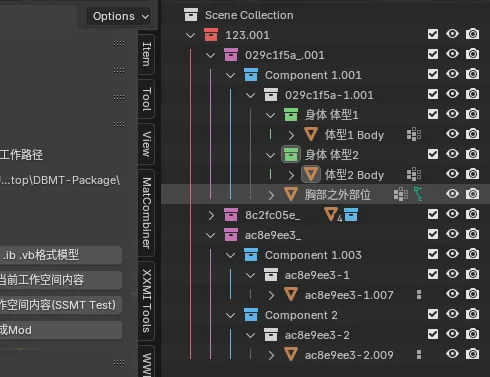Click the Scene Collection archive icon

tap(191, 15)
